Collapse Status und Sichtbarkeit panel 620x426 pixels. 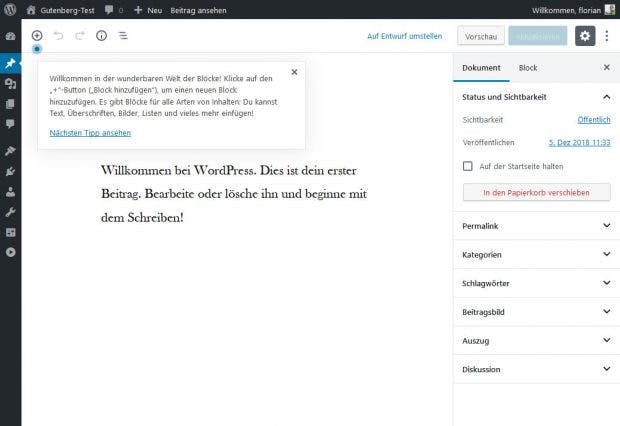[x=537, y=97]
